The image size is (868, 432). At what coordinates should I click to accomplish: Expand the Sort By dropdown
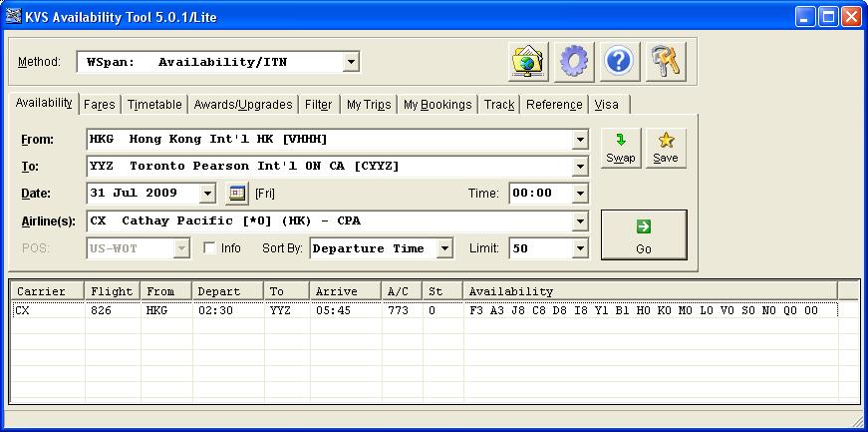click(x=444, y=248)
